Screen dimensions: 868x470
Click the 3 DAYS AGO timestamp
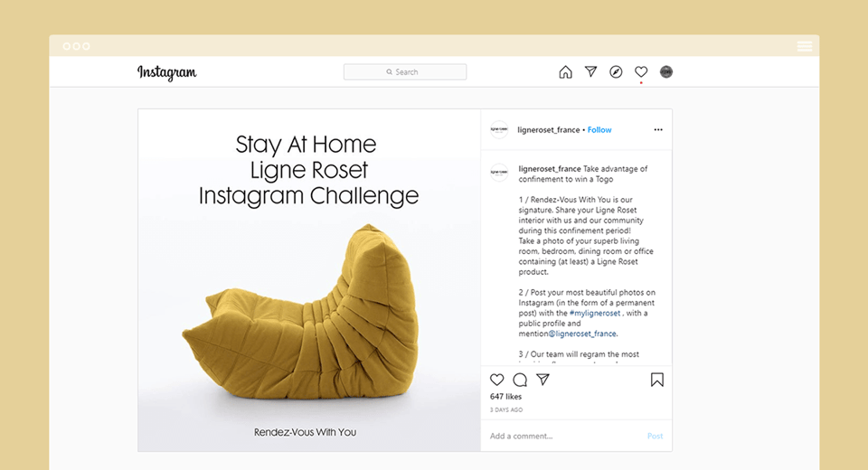[x=506, y=410]
